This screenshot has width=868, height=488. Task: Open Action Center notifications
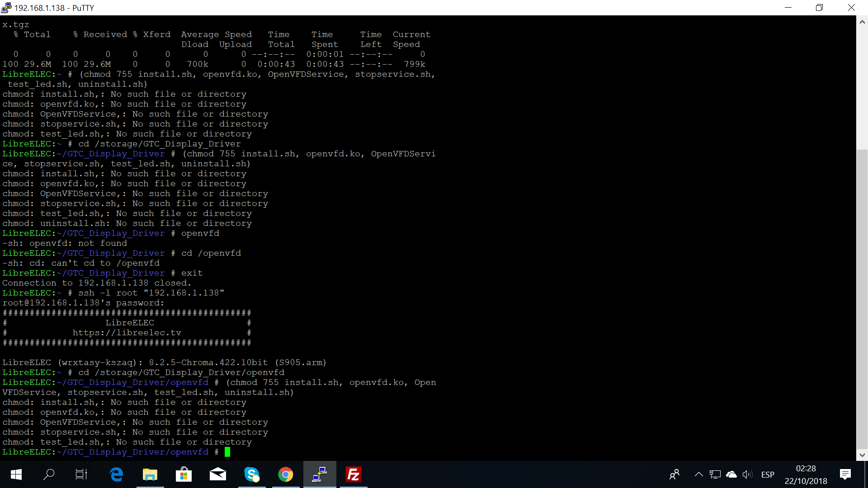(x=845, y=474)
